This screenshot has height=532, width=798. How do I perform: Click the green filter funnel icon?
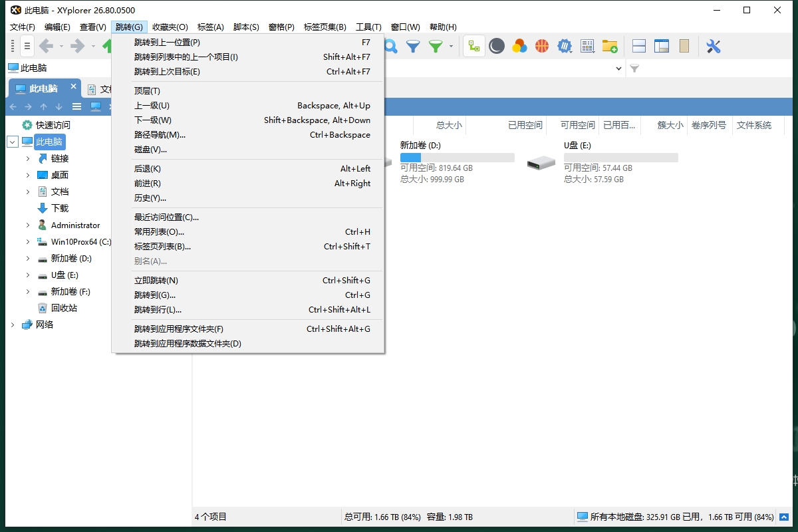click(436, 46)
